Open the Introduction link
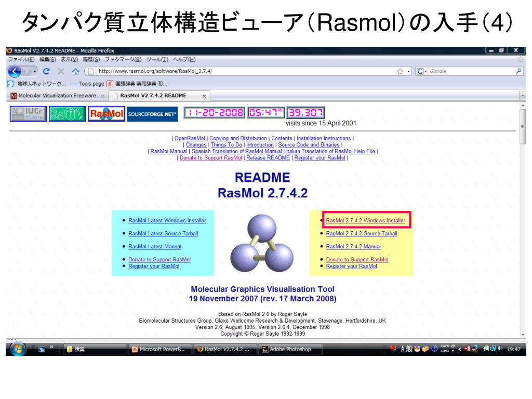Image resolution: width=532 pixels, height=399 pixels. (x=260, y=145)
